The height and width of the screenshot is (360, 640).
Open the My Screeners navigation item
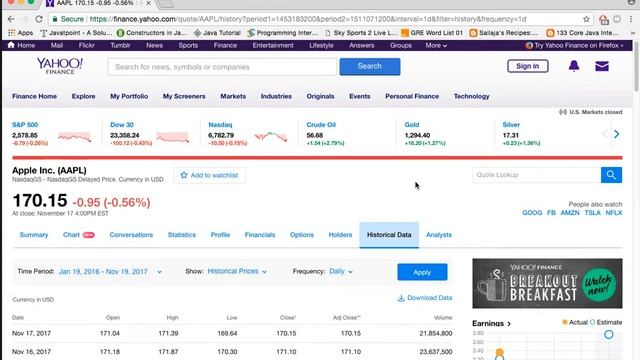click(x=184, y=96)
